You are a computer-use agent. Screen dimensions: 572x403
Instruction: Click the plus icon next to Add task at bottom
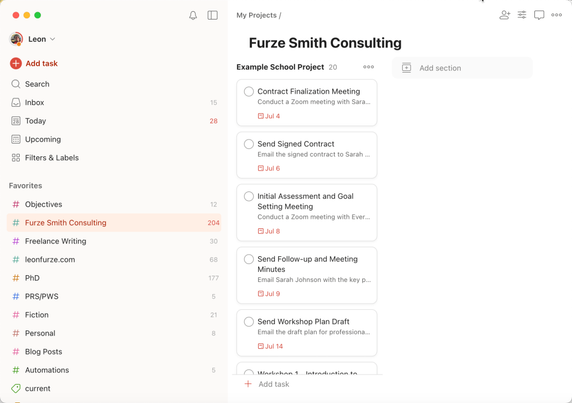tap(248, 384)
